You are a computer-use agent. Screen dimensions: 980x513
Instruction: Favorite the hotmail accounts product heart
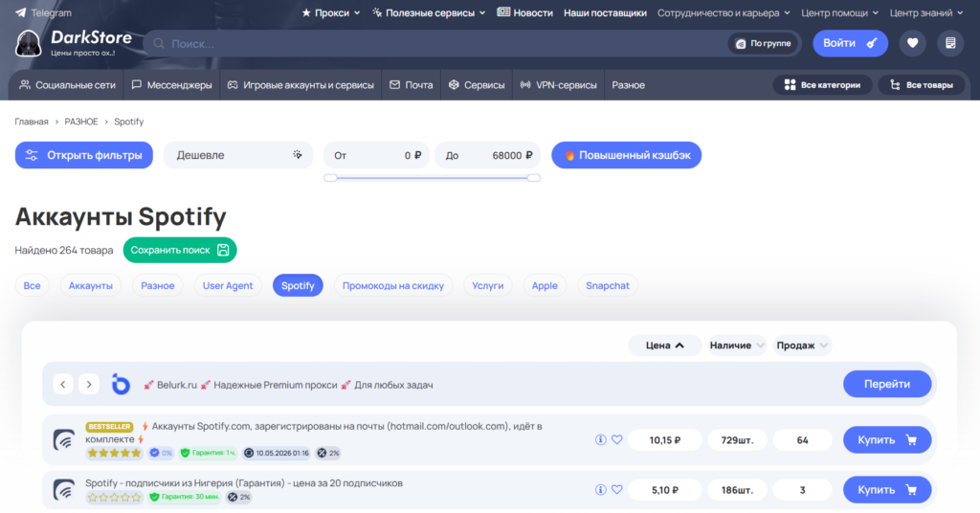click(x=617, y=440)
